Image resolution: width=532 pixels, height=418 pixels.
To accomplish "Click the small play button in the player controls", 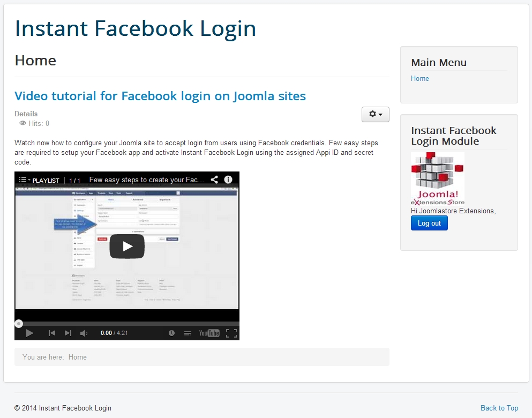I will 29,333.
